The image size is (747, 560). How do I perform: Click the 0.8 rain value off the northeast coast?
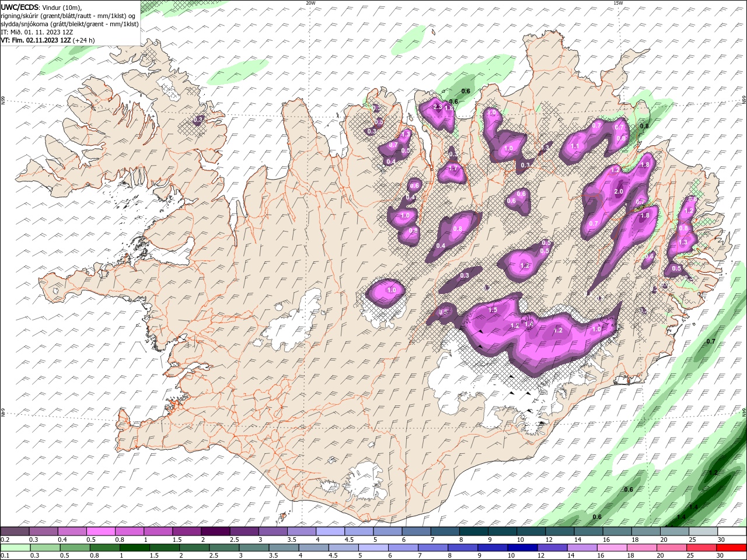[644, 126]
